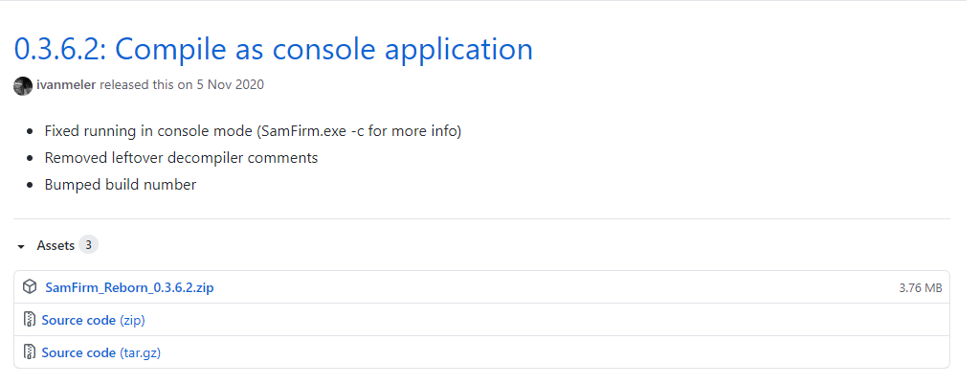Click the 3.76 MB file size text
Viewport: 980px width, 385px height.
pyautogui.click(x=920, y=288)
